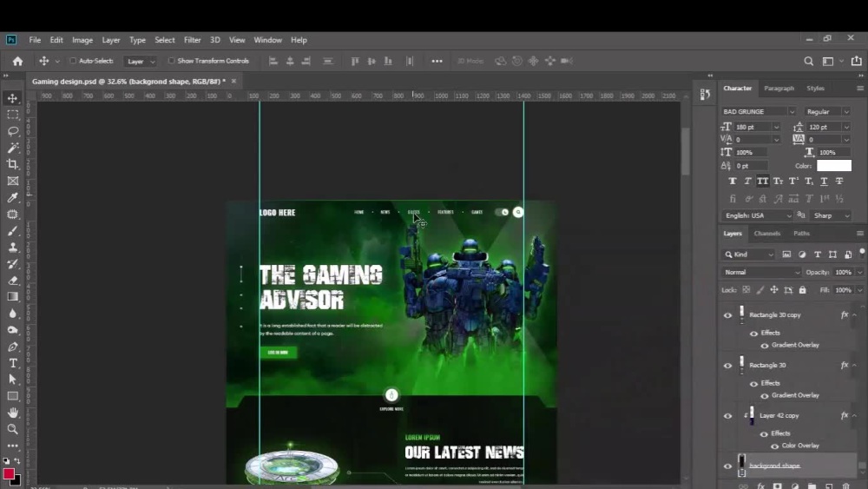Click the canvas vertical scrollbar

686,151
